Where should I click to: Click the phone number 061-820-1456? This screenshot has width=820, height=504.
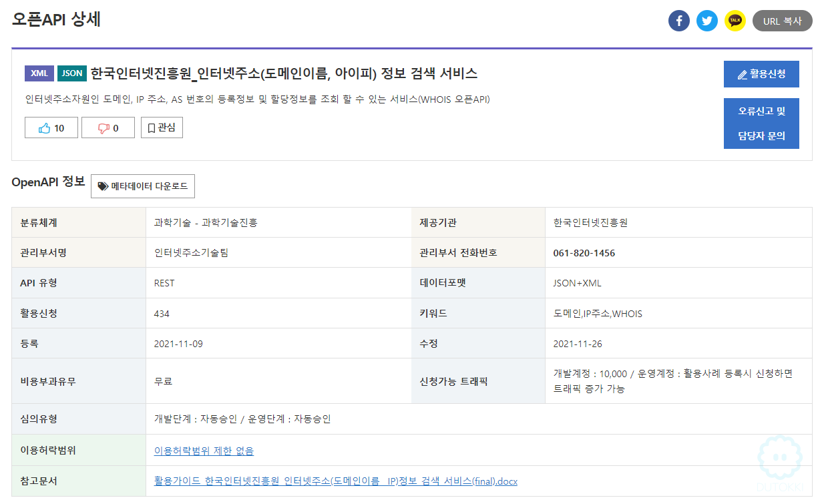coord(584,253)
